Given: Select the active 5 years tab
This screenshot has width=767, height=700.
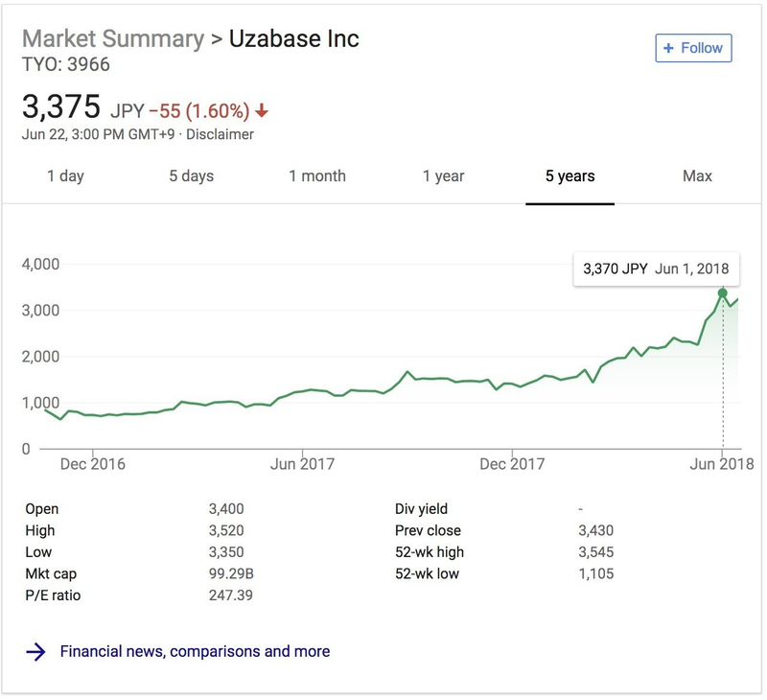Looking at the screenshot, I should coord(569,175).
